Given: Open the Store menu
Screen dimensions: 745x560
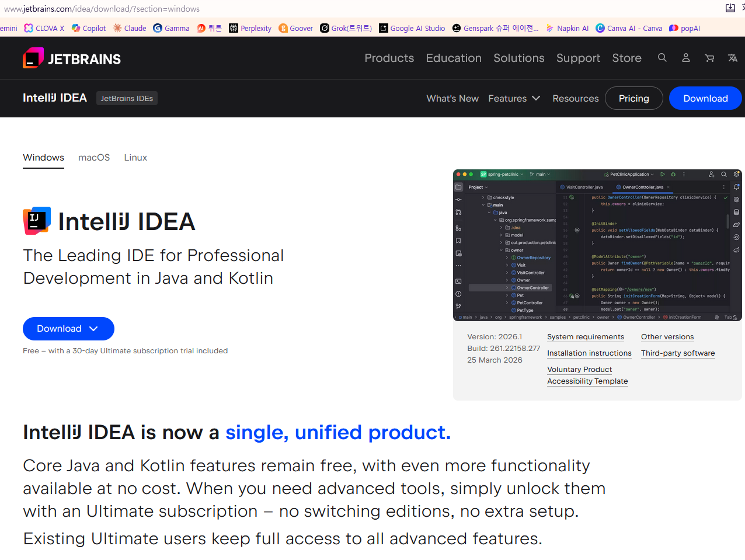Looking at the screenshot, I should [x=626, y=58].
